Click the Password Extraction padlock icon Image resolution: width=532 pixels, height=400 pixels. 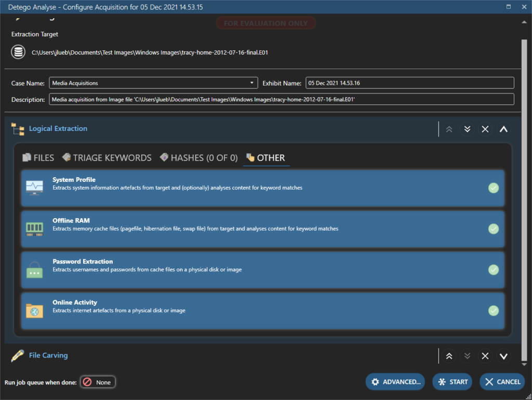pos(35,270)
